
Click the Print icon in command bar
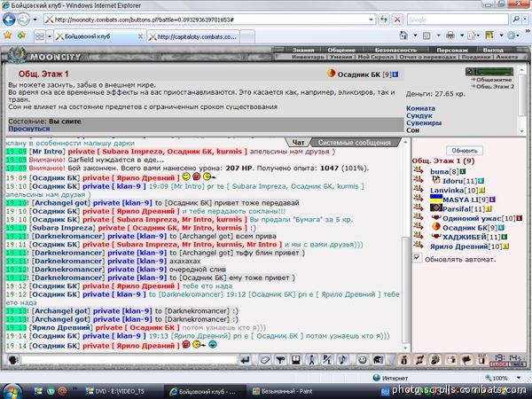coord(450,35)
